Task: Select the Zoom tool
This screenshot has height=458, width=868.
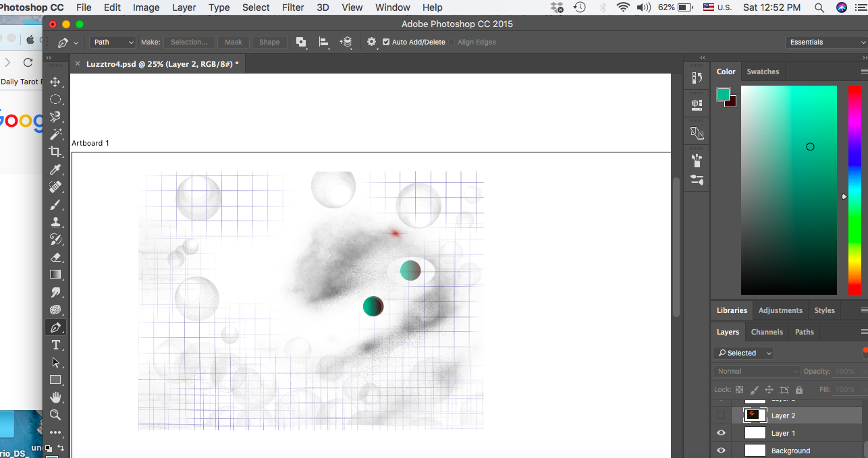Action: pyautogui.click(x=56, y=415)
